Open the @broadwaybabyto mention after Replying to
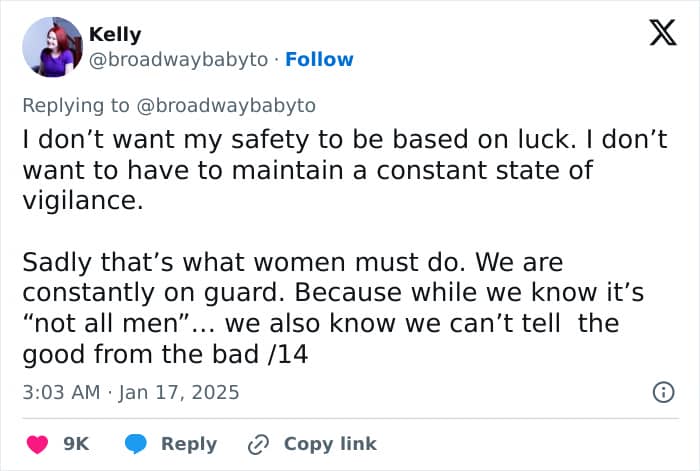Viewport: 700px width, 471px height. point(226,106)
